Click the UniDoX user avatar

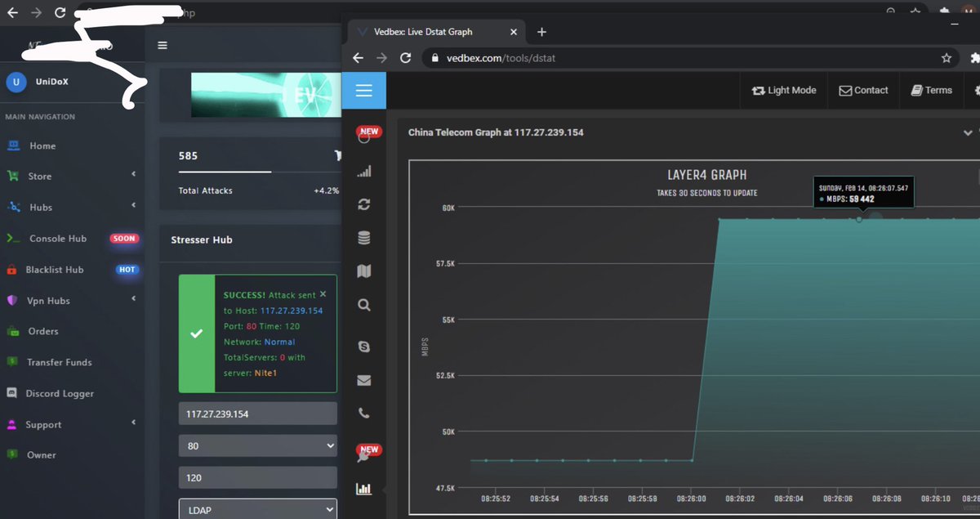coord(16,82)
